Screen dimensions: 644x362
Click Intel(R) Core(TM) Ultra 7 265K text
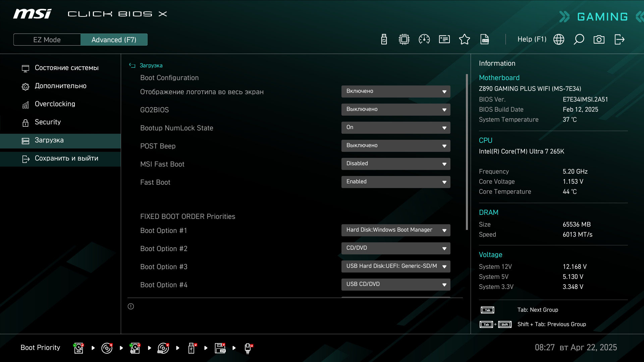click(521, 152)
